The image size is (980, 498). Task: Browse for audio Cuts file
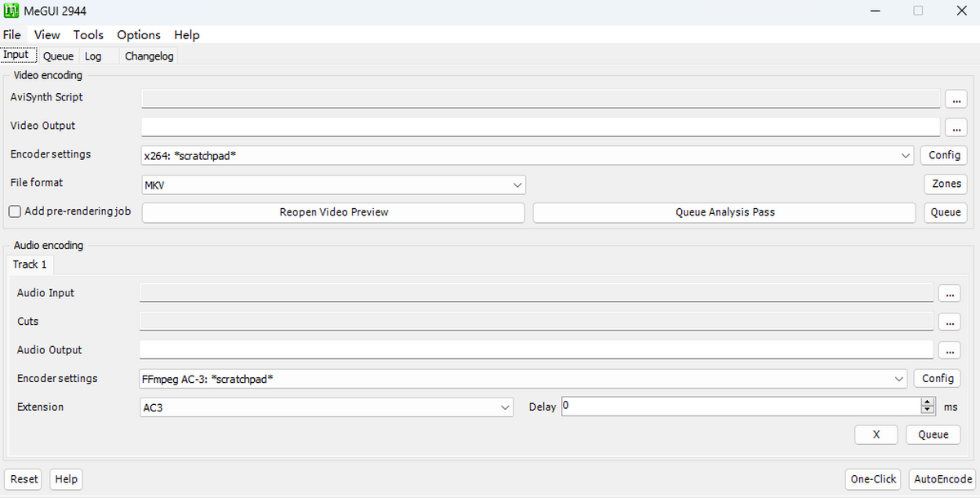(949, 322)
